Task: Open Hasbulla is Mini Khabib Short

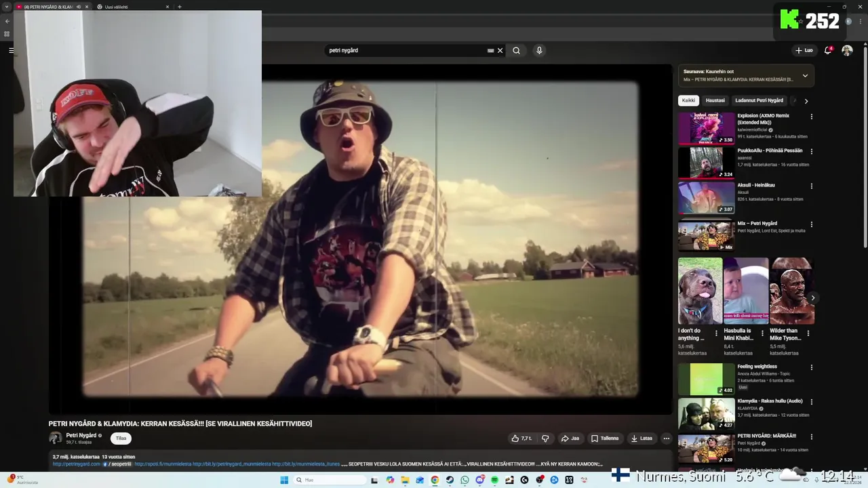Action: 746,291
